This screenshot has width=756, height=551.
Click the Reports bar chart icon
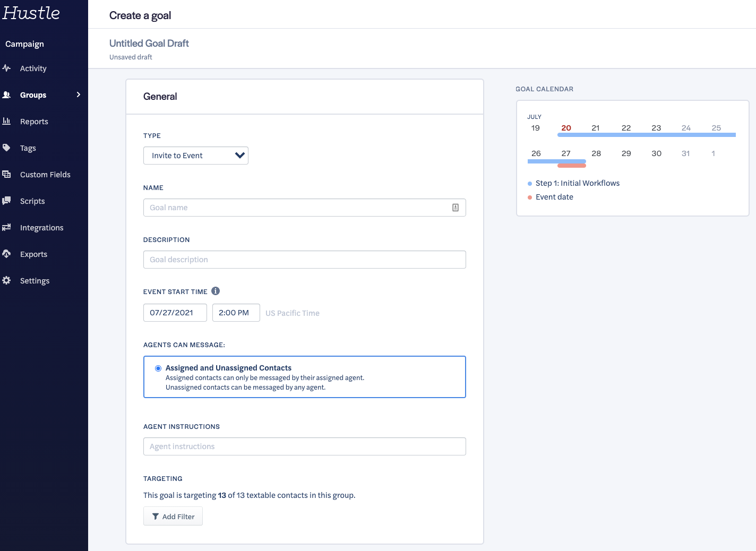[6, 121]
